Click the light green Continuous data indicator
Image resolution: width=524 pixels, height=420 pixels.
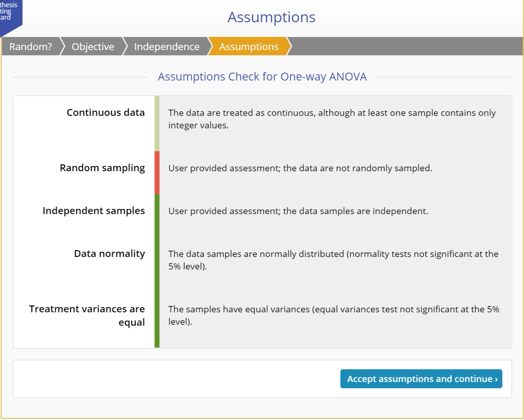click(x=157, y=123)
